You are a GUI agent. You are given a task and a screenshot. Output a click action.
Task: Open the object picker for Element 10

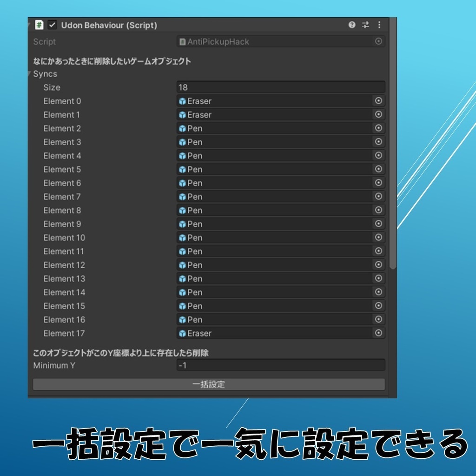[379, 238]
